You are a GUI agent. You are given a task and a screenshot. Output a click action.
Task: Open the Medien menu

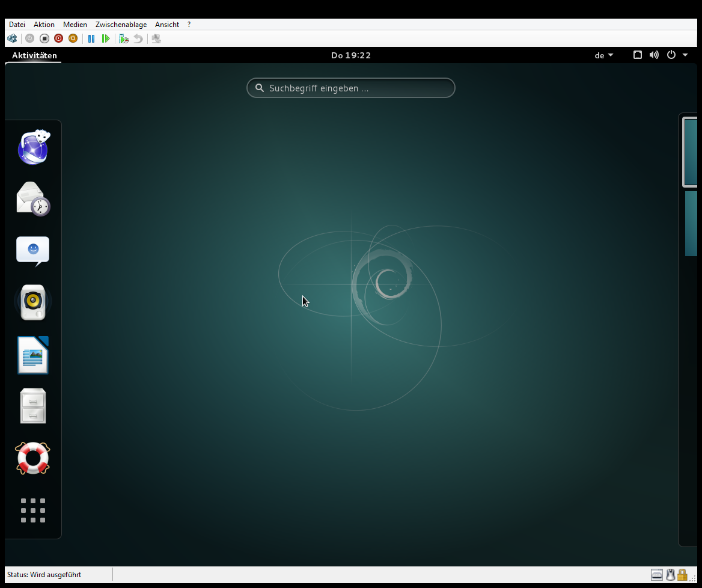(x=75, y=25)
